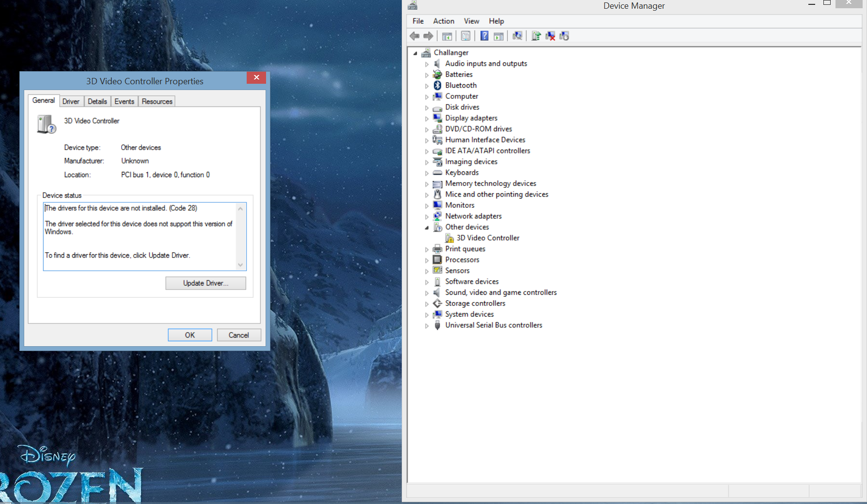Select the Imaging devices icon
Image resolution: width=867 pixels, height=504 pixels.
(438, 162)
